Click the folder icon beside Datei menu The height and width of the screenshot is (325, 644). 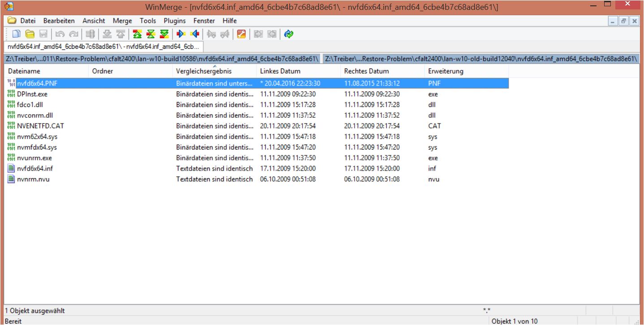pyautogui.click(x=12, y=21)
